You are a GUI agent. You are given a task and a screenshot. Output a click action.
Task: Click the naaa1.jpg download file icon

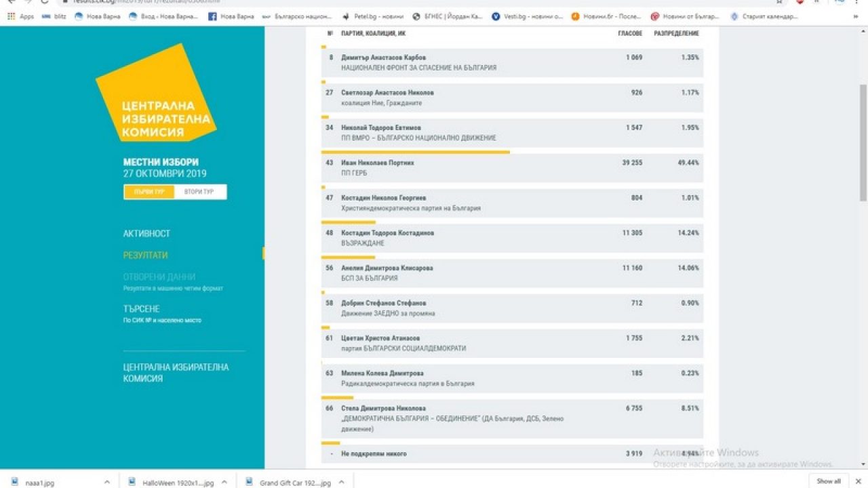[15, 482]
